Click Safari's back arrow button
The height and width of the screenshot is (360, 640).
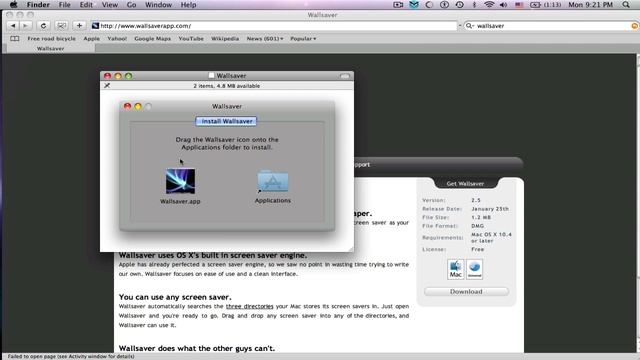point(13,26)
